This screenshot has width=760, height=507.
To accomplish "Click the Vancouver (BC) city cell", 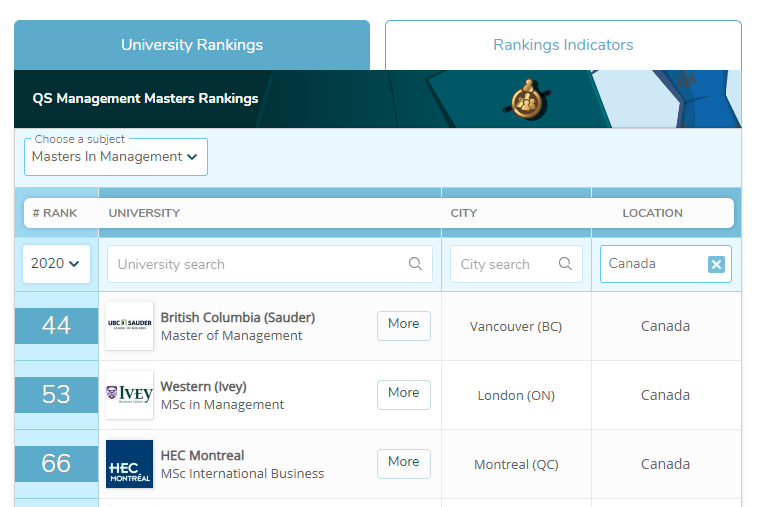I will coord(516,327).
